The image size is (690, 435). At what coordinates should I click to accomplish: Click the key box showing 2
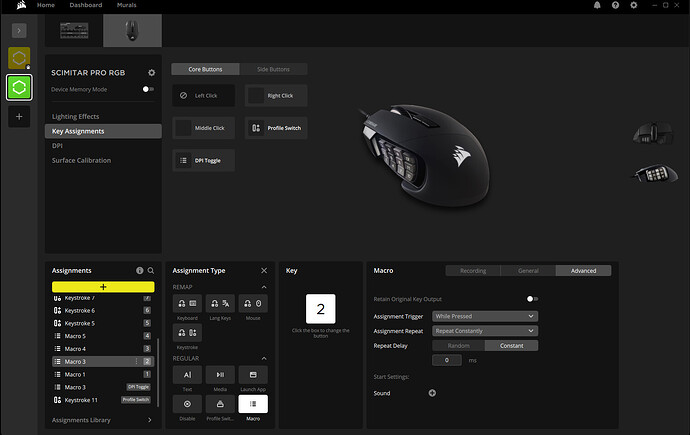pos(320,309)
